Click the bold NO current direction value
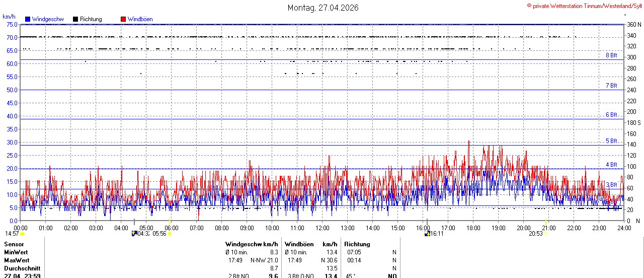 (392, 276)
